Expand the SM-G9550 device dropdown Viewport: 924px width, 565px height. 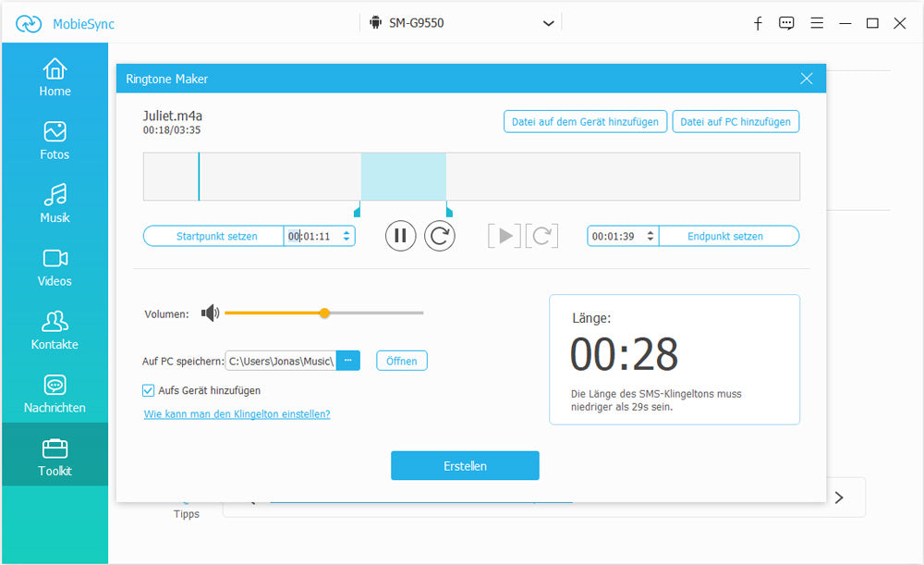(549, 23)
